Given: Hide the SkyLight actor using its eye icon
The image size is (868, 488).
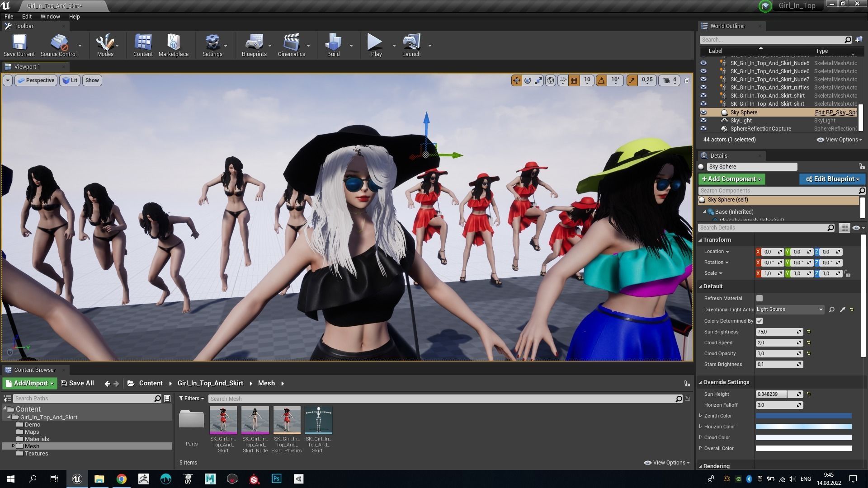Looking at the screenshot, I should pyautogui.click(x=703, y=121).
